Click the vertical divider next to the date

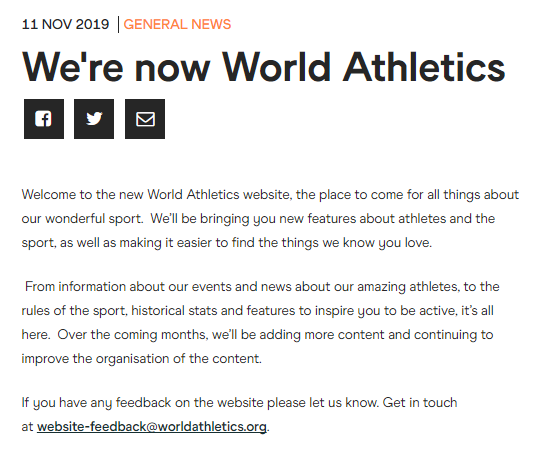pyautogui.click(x=118, y=24)
